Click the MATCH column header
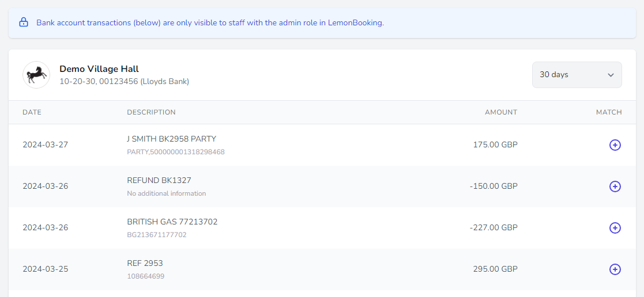The width and height of the screenshot is (644, 297). [x=608, y=112]
